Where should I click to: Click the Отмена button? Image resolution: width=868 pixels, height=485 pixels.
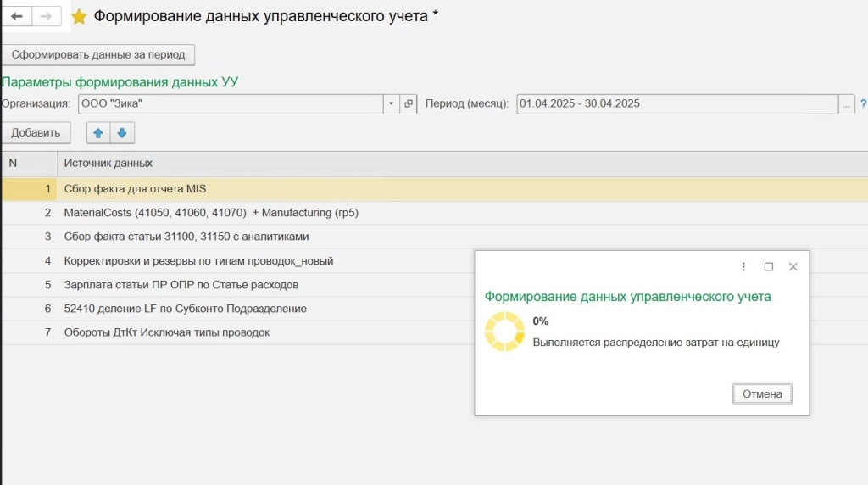coord(762,394)
